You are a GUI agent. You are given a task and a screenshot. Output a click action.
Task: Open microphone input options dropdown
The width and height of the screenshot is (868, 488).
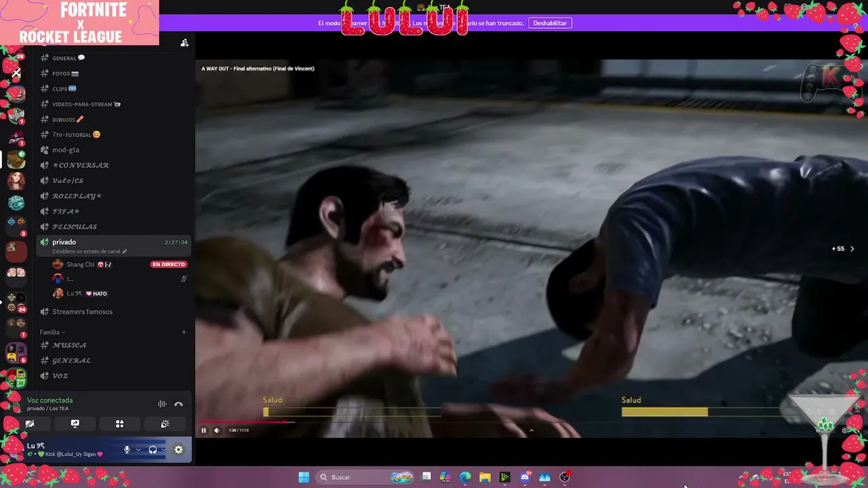[x=138, y=449]
